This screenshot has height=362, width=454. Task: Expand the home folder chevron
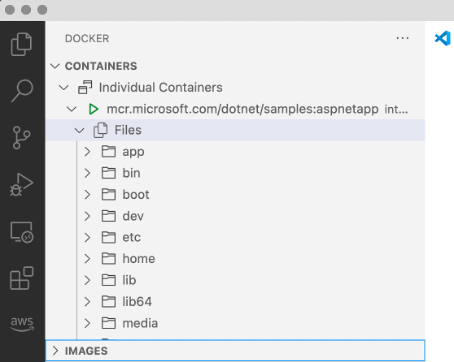87,259
